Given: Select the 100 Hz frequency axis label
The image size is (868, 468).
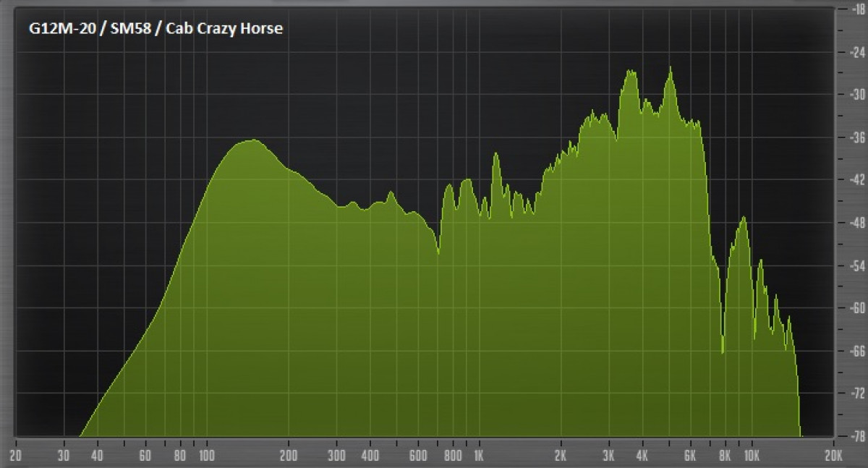Looking at the screenshot, I should coord(207,456).
